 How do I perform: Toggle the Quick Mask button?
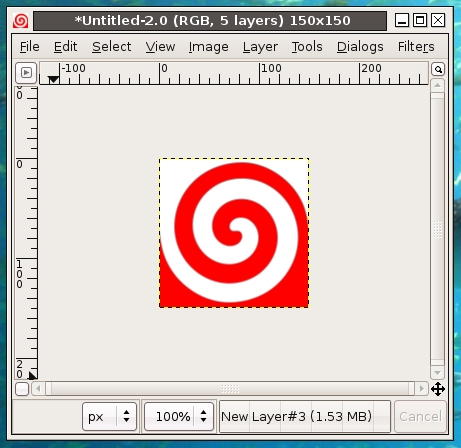pos(22,389)
